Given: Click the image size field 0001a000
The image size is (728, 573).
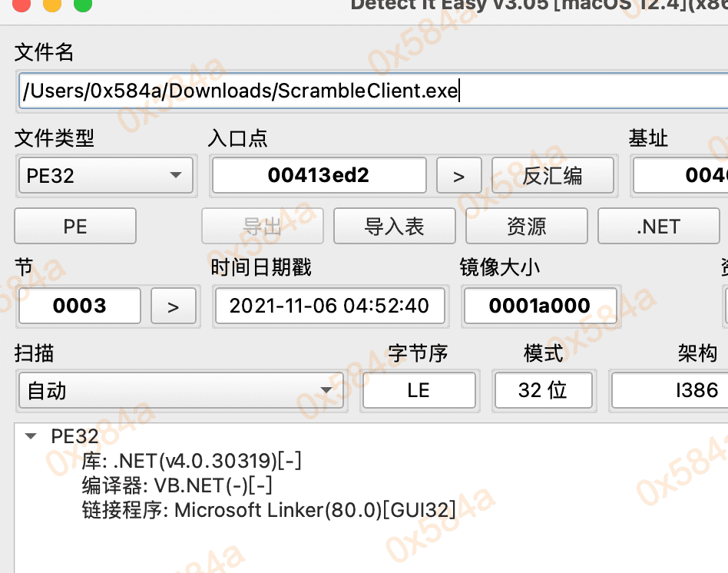Looking at the screenshot, I should [x=539, y=306].
